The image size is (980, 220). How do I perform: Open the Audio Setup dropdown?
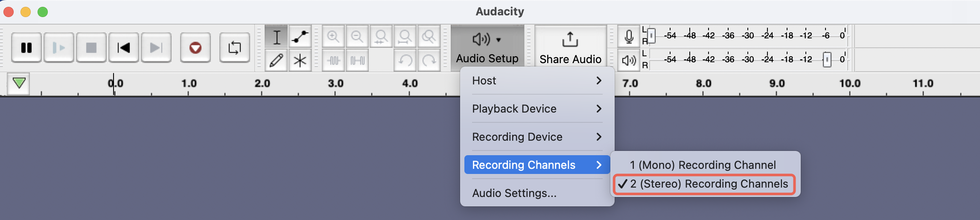(x=487, y=48)
